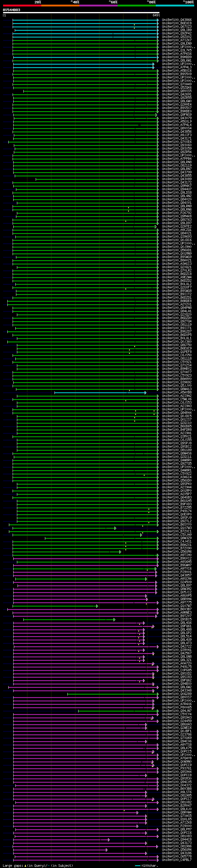Click the purple arrowhead ending the Q944C8 alignment
The image size is (197, 868).
click(109, 840)
